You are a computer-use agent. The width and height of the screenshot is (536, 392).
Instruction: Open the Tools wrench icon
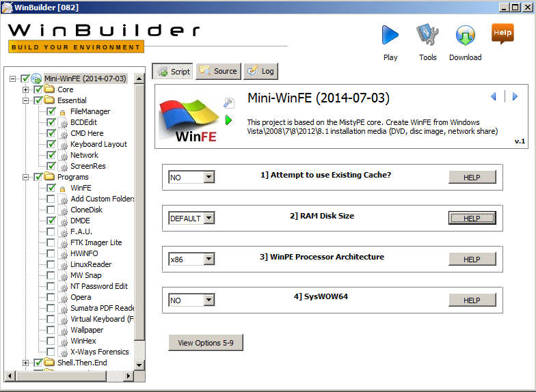coord(427,34)
